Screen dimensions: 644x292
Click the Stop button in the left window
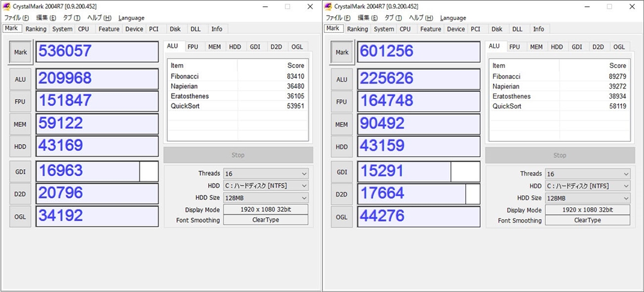[238, 155]
